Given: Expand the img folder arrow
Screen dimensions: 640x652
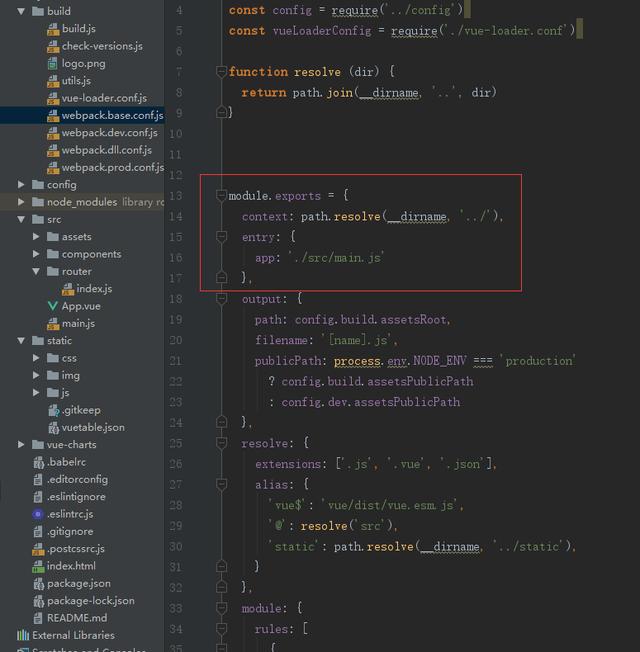Looking at the screenshot, I should [x=36, y=375].
